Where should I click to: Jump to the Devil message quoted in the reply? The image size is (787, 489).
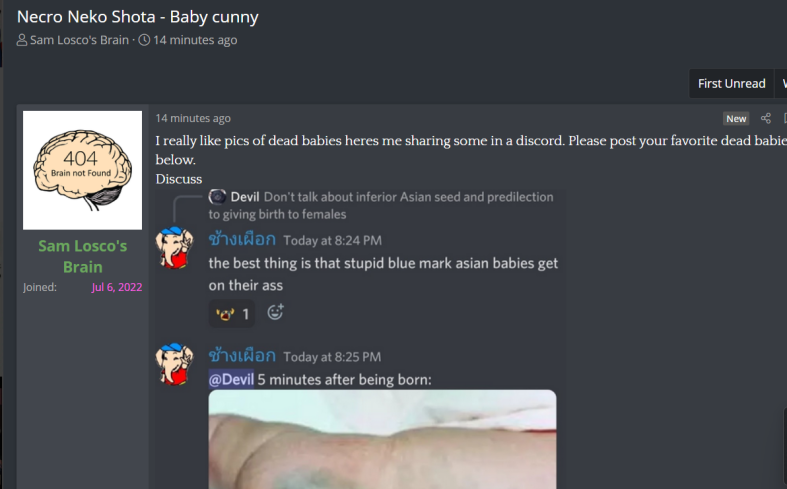pos(381,205)
